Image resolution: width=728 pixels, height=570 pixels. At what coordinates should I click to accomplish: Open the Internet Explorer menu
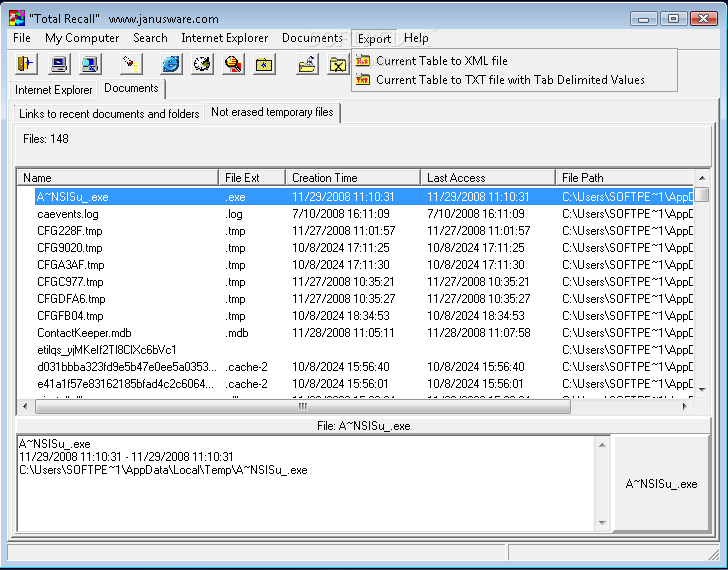225,38
